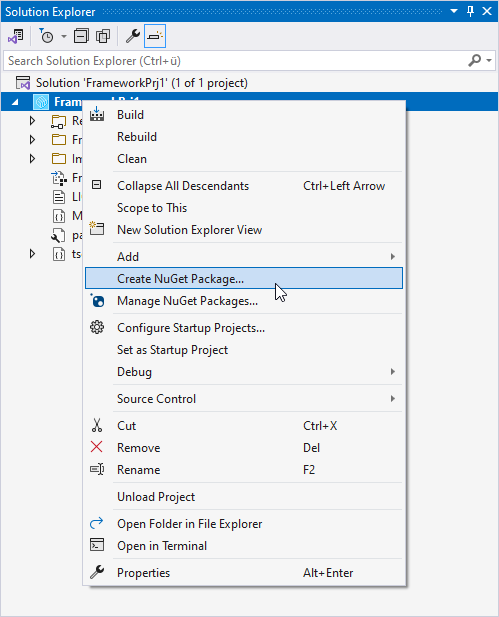Viewport: 499px width, 617px height.
Task: Click the New Solution Explorer View icon
Action: click(97, 229)
